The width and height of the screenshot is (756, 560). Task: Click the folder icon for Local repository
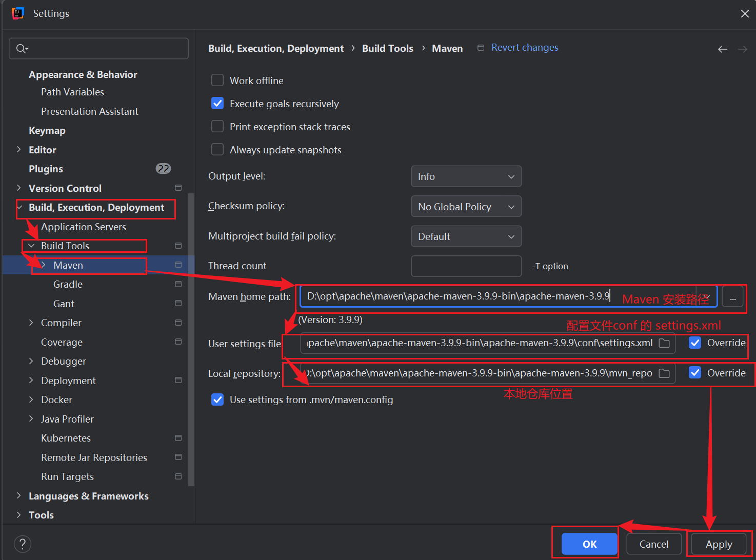tap(664, 373)
